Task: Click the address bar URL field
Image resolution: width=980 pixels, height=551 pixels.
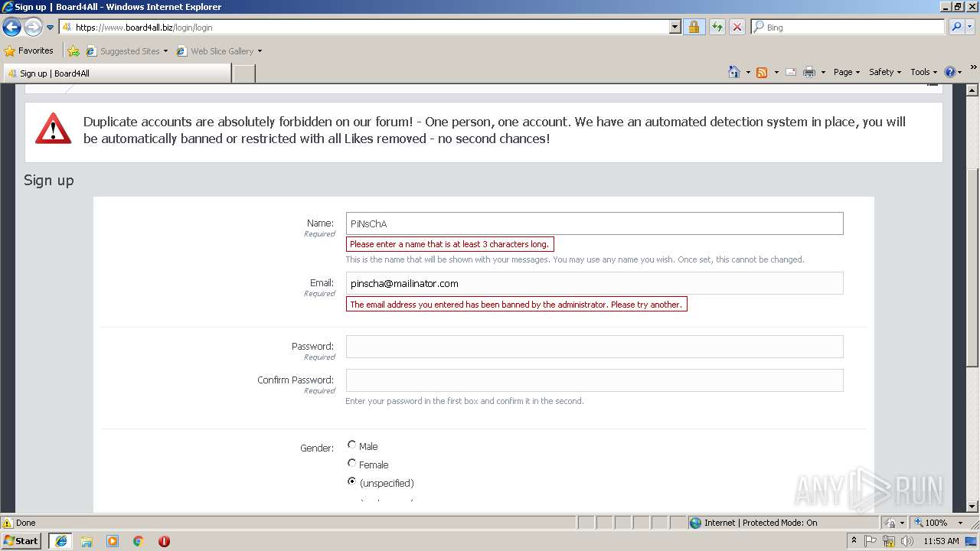Action: [364, 28]
